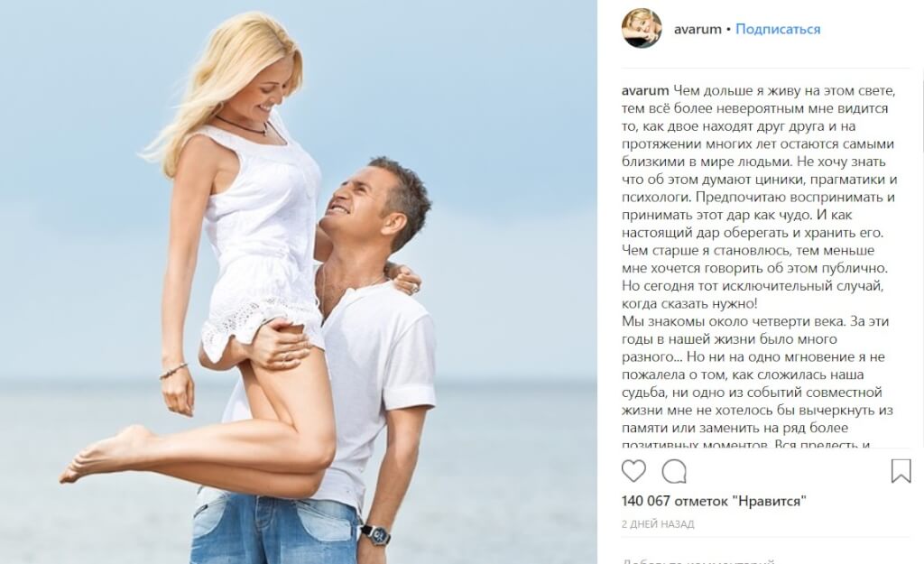The width and height of the screenshot is (924, 564).
Task: Like the post with the heart icon
Action: (x=633, y=471)
